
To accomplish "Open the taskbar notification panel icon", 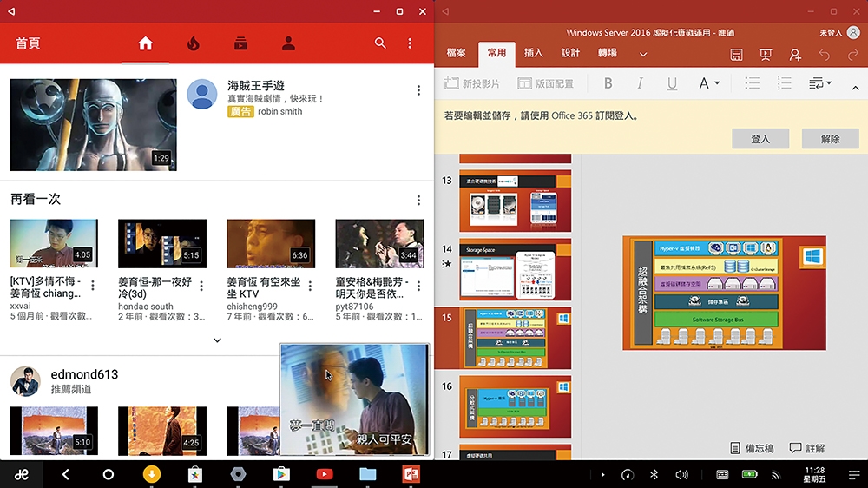I will (x=854, y=475).
